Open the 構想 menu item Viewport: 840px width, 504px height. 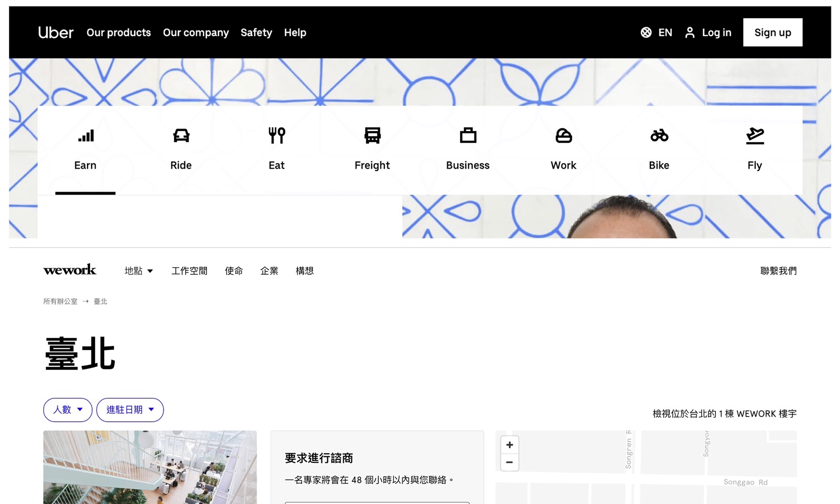tap(305, 271)
